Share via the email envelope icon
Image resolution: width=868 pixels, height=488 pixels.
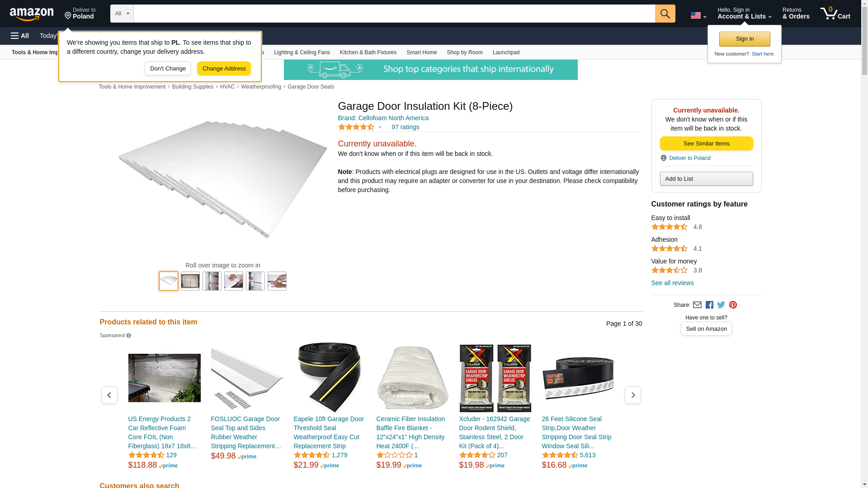697,305
